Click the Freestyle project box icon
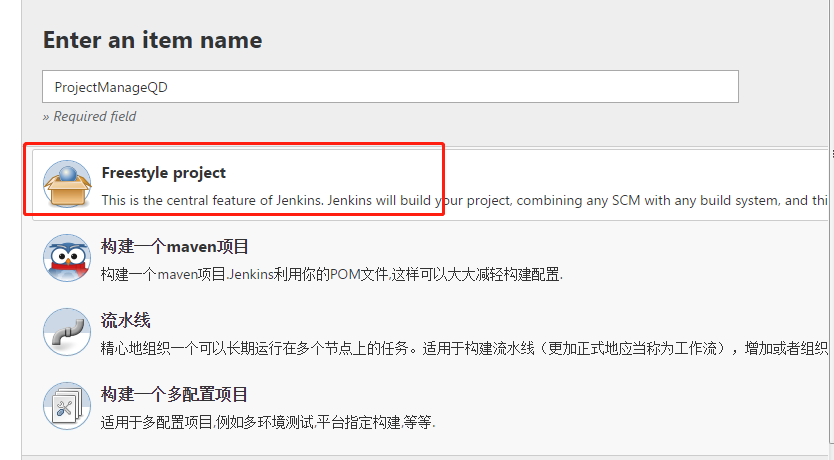Viewport: 834px width, 460px height. (x=67, y=184)
